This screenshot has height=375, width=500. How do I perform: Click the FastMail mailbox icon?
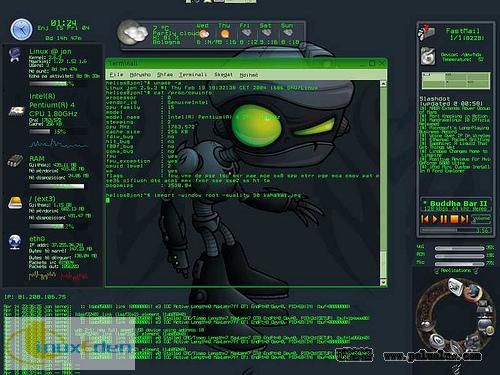427,33
